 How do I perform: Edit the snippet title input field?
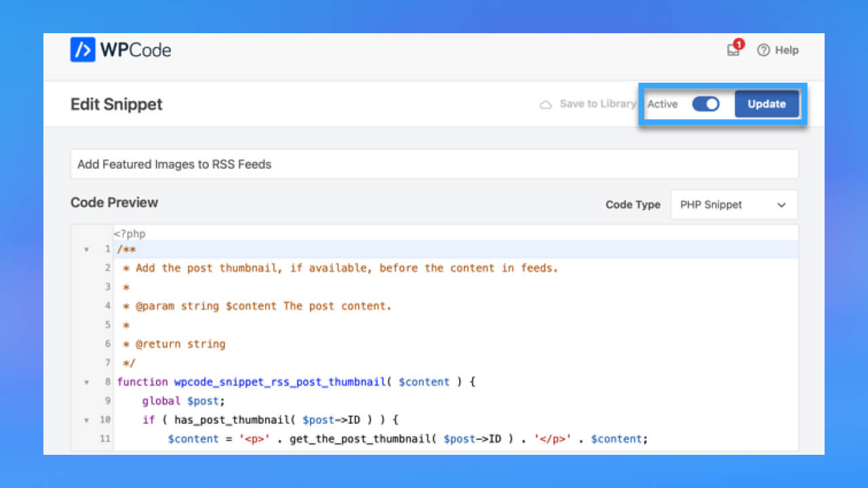click(x=434, y=164)
